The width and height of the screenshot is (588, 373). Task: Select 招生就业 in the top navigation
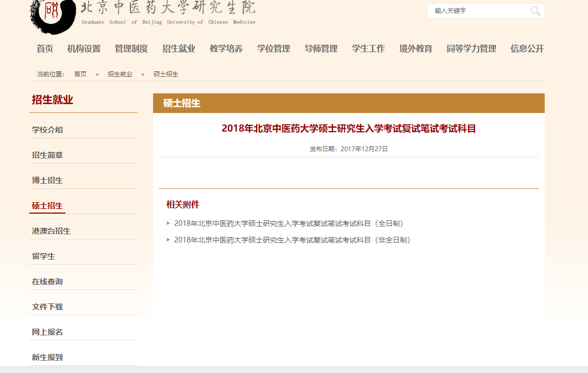coord(179,49)
